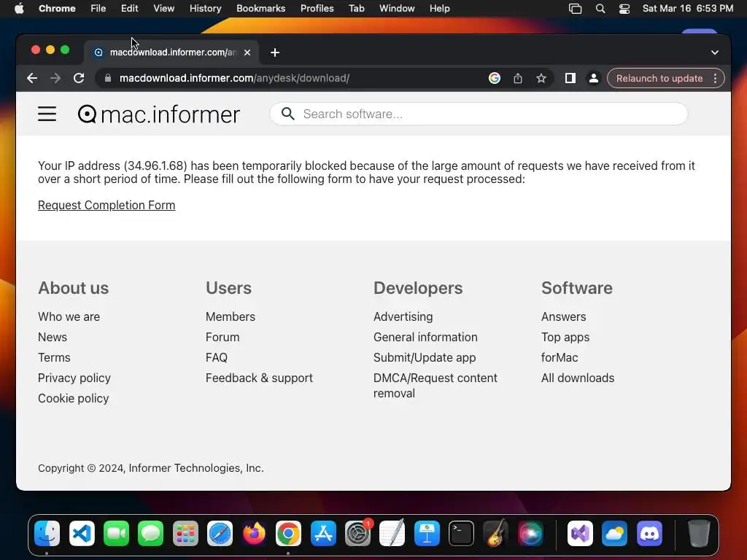Open the History menu

click(x=205, y=8)
